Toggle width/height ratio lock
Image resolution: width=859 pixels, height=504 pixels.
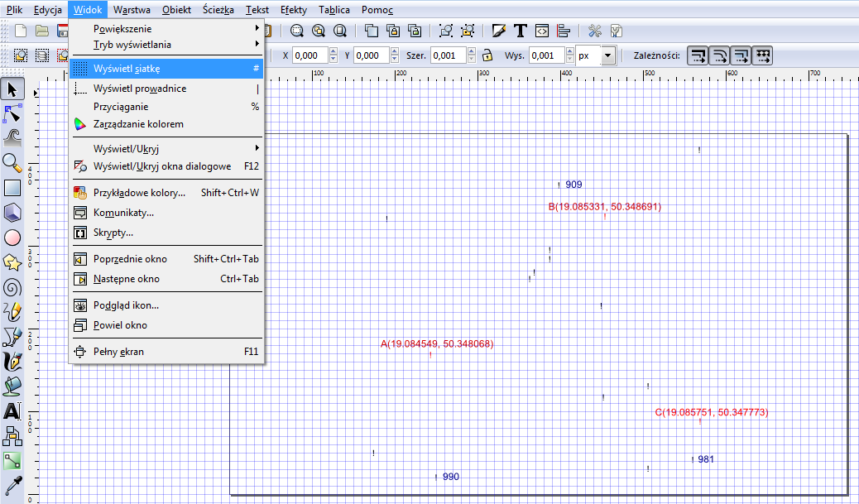coord(487,55)
